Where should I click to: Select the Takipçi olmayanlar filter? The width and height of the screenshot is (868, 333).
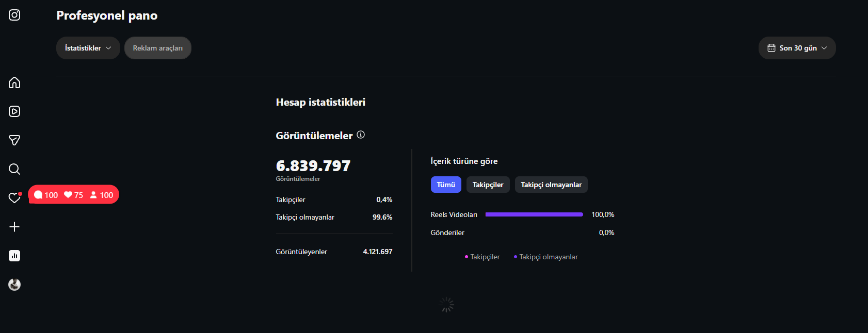click(551, 185)
